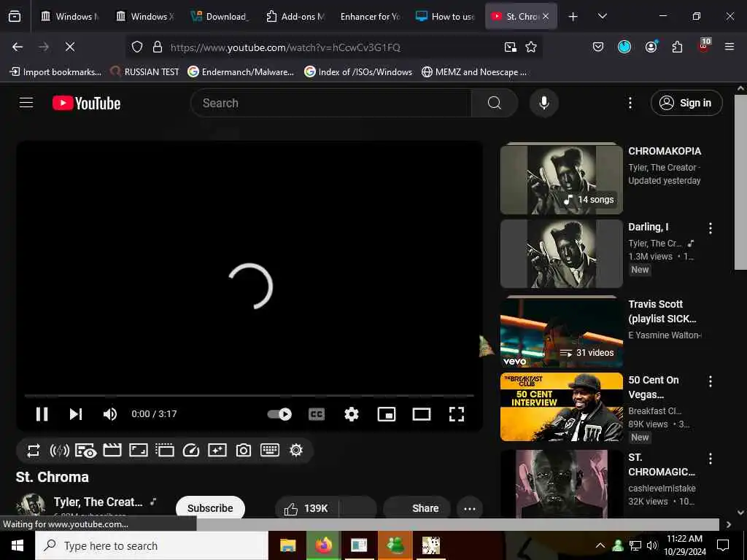Screen dimensions: 747x560
Task: Take a screenshot with camera icon
Action: (244, 451)
